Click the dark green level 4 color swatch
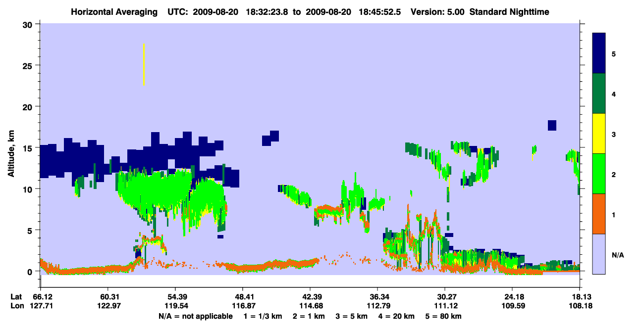This screenshot has height=330, width=644. click(599, 94)
